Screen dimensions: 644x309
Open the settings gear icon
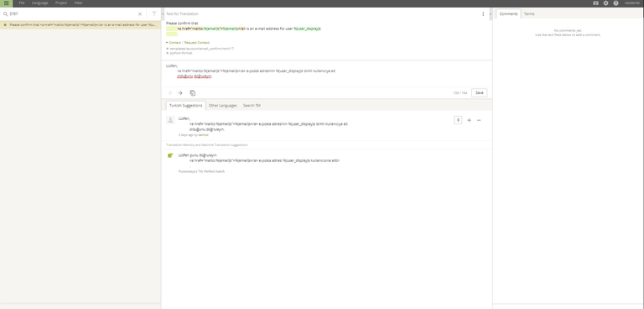coord(605,3)
